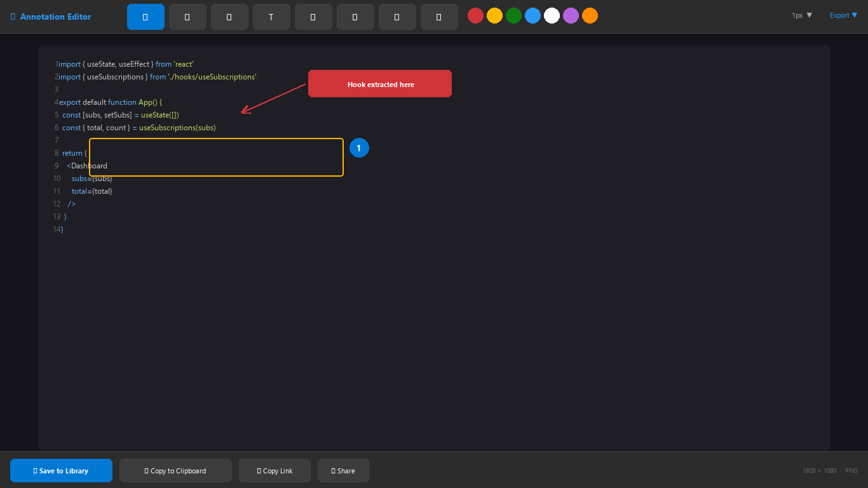Screen dimensions: 868x488
Task: Click the tool button nearest the red swatch
Action: coord(439,17)
